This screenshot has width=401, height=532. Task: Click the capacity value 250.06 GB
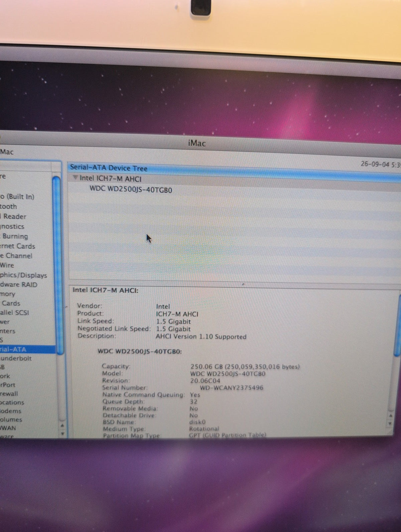tap(207, 366)
